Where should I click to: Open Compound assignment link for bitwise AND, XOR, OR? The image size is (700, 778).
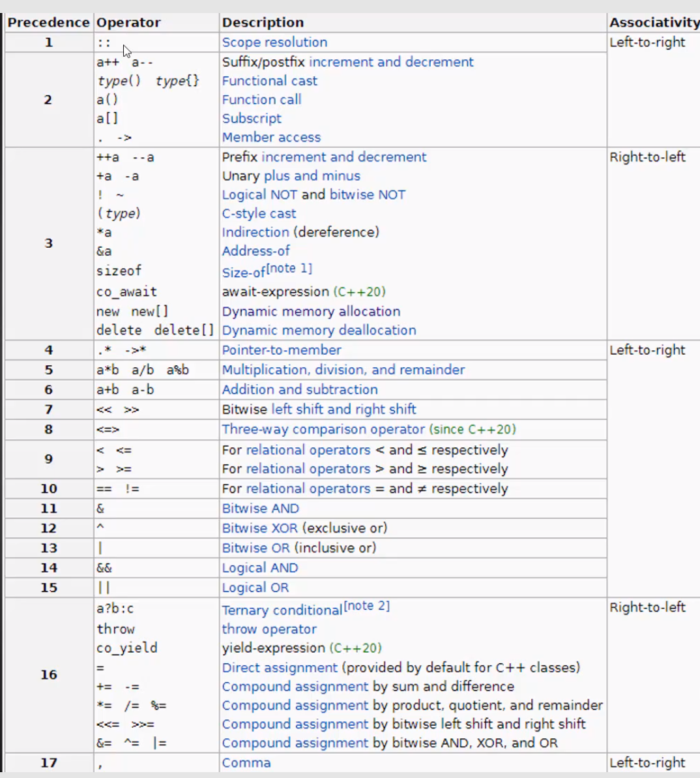point(295,744)
